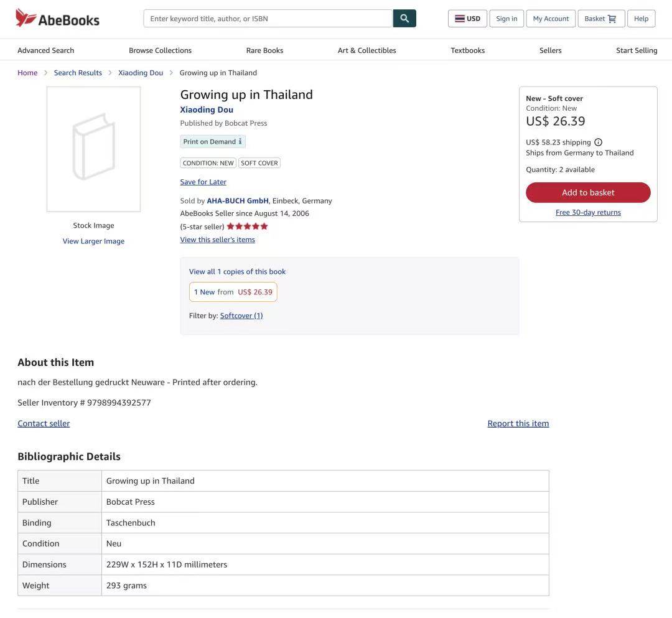The height and width of the screenshot is (618, 672).
Task: Click the shipping info circle icon
Action: coord(598,143)
